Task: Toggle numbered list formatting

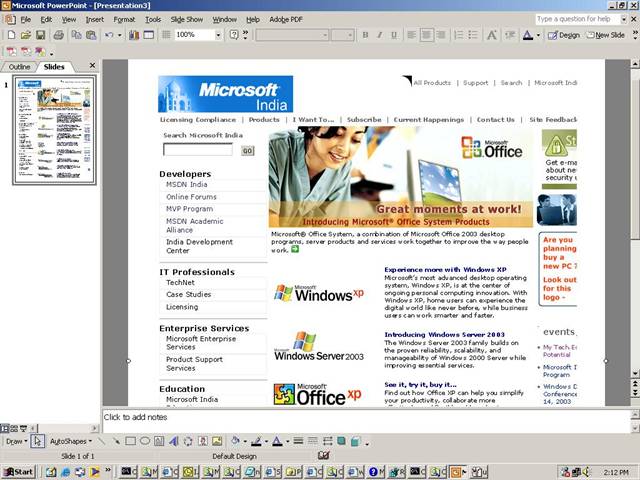Action: point(459,35)
